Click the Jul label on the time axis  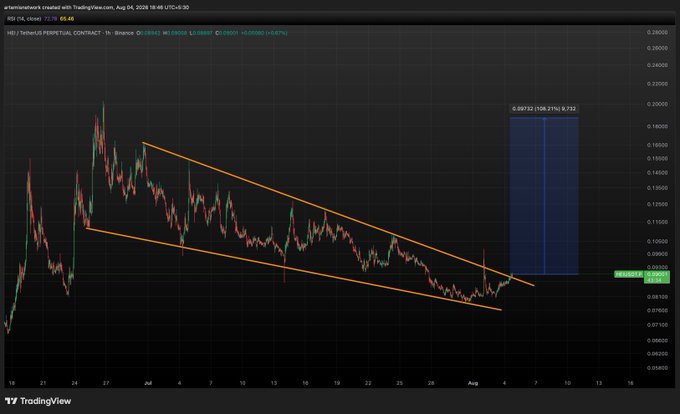pyautogui.click(x=148, y=383)
